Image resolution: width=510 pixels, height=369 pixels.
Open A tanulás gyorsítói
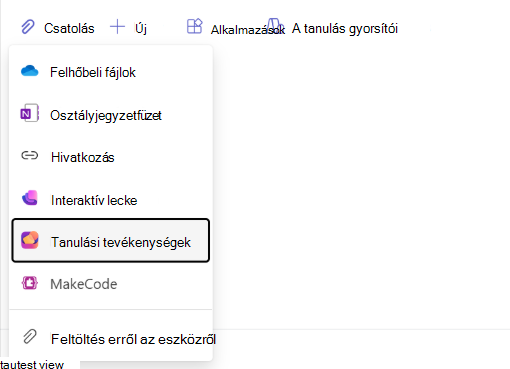pos(345,29)
